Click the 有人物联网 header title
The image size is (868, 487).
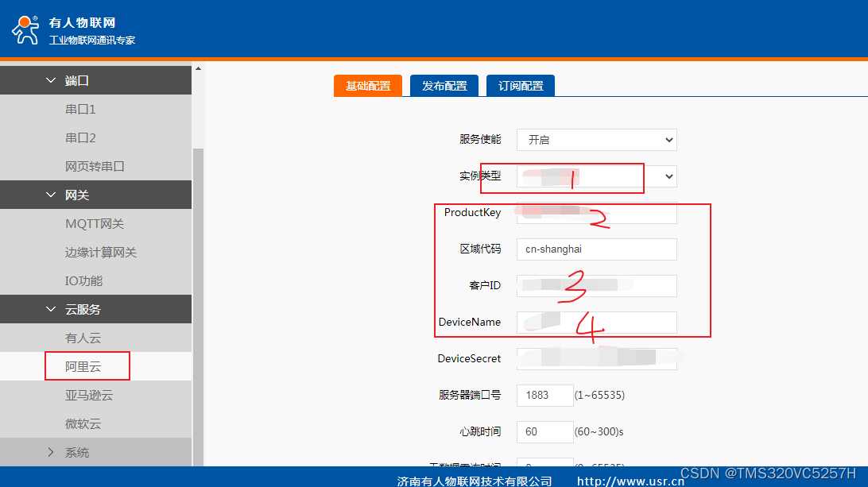coord(82,23)
